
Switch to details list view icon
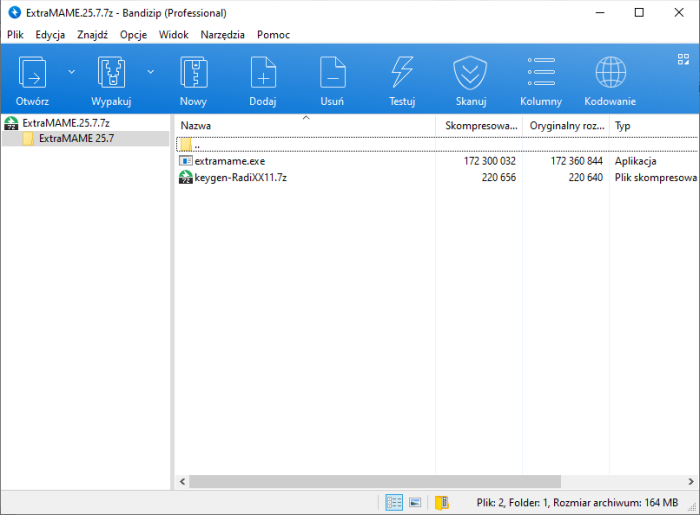coord(394,503)
